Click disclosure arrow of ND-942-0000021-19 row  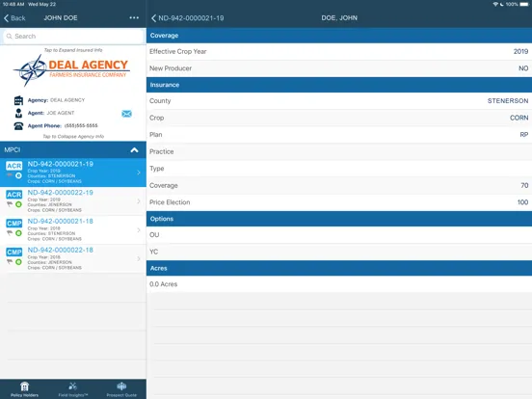click(x=139, y=173)
